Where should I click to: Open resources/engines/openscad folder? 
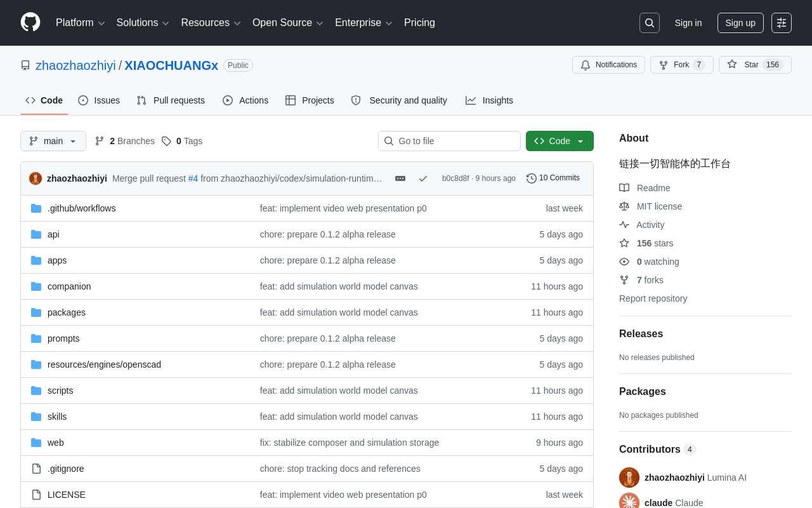click(x=104, y=364)
